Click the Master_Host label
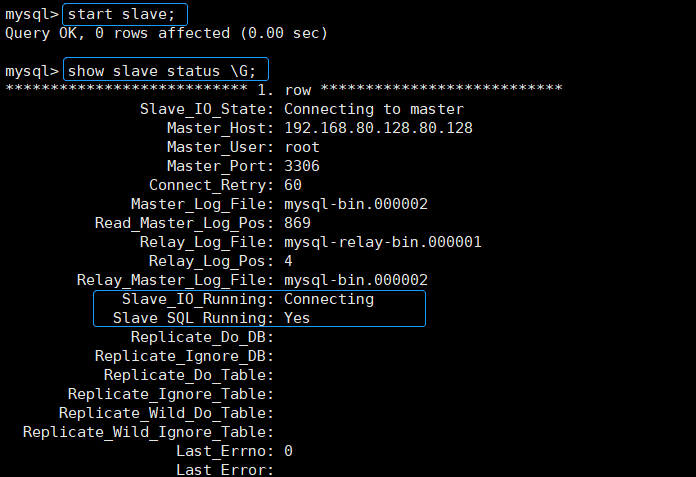Image resolution: width=696 pixels, height=477 pixels. 220,128
